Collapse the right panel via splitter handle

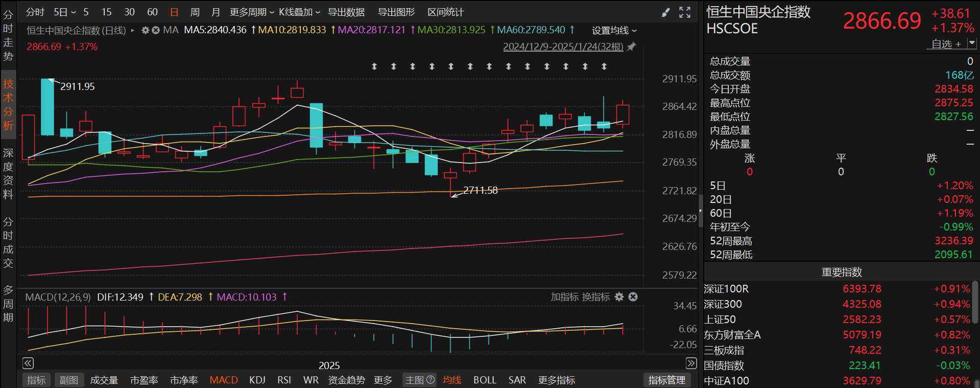pos(701,211)
